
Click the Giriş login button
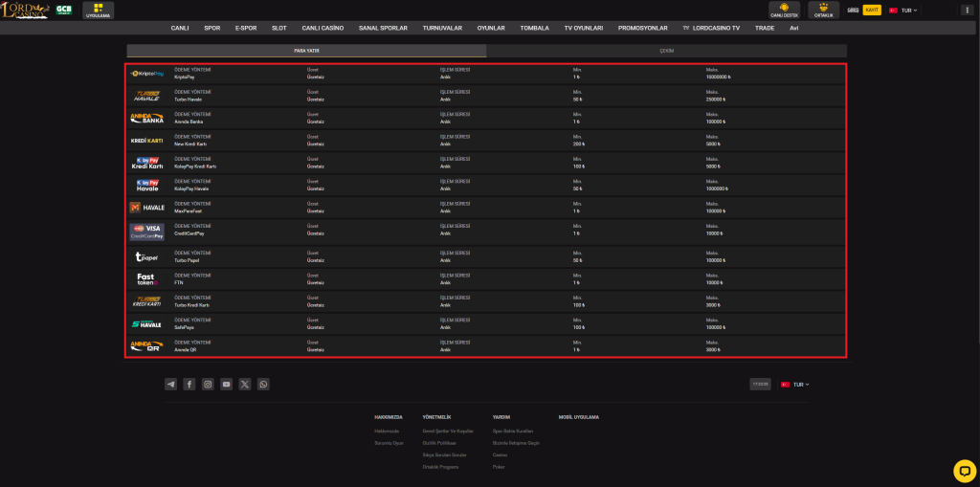(853, 10)
